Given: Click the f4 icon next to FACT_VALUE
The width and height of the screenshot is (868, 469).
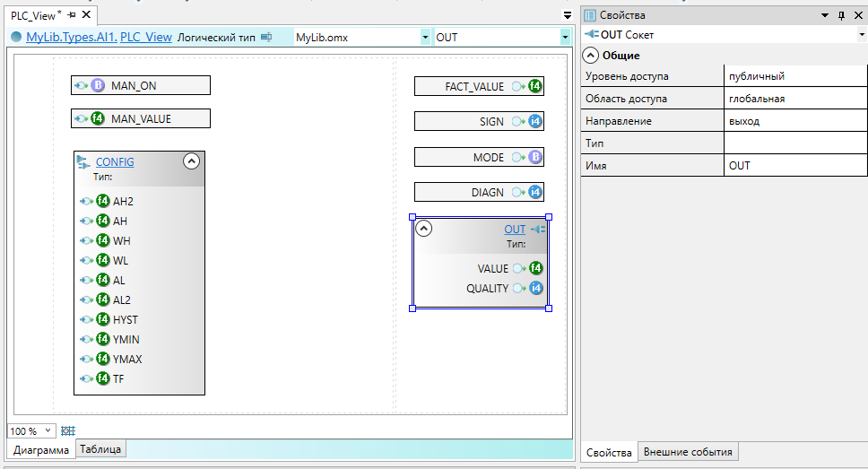Looking at the screenshot, I should click(x=535, y=87).
